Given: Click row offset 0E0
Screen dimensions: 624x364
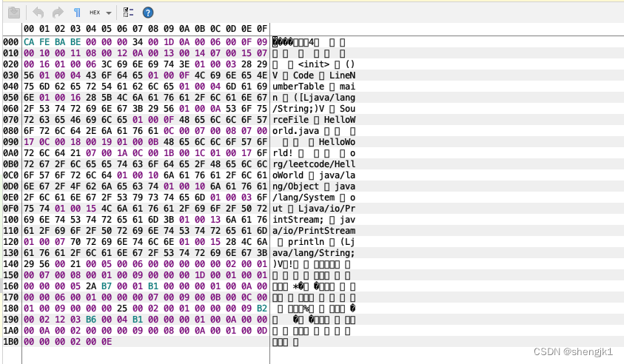Looking at the screenshot, I should click(x=11, y=198).
